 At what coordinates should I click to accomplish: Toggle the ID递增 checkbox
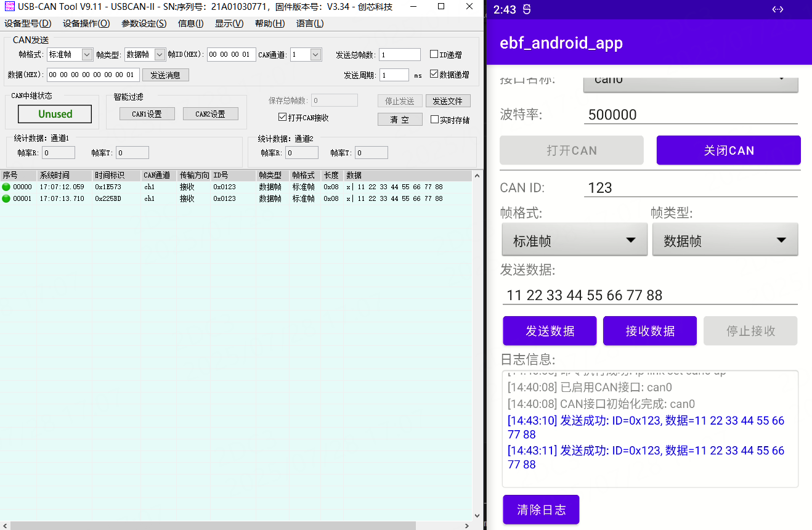coord(434,55)
